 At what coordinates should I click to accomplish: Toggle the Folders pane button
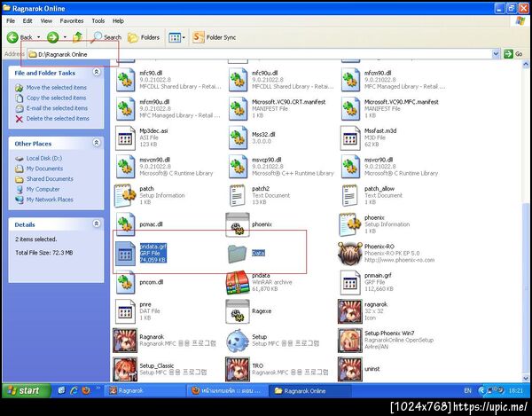(x=144, y=37)
